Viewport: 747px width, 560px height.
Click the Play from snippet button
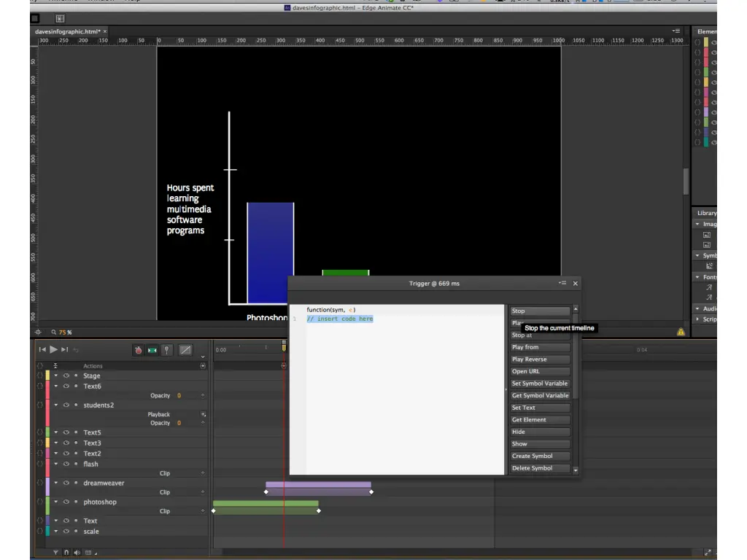pyautogui.click(x=540, y=347)
